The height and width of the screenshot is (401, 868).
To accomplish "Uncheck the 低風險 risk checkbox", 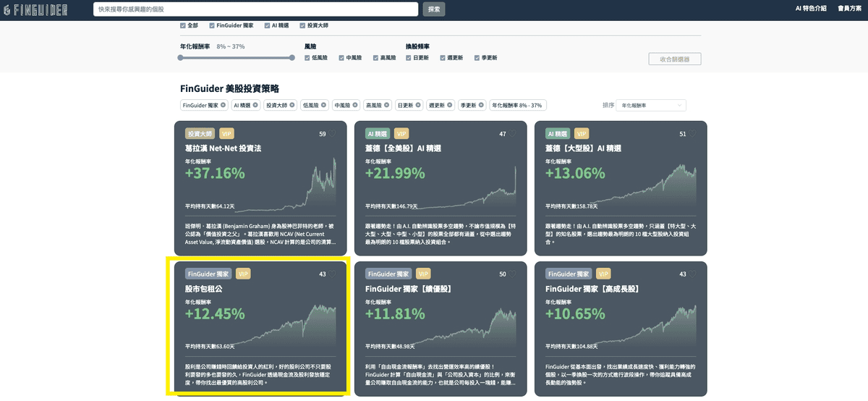I will (x=307, y=58).
